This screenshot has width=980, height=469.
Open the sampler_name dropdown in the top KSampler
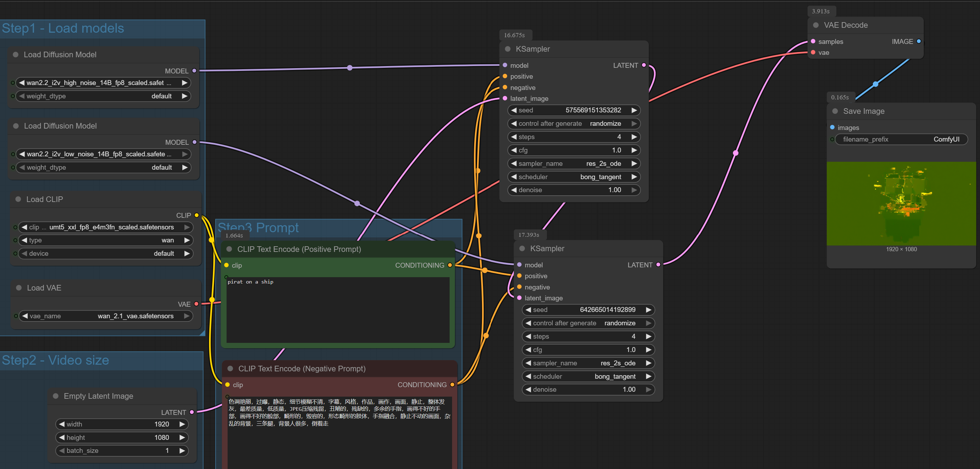coord(573,164)
